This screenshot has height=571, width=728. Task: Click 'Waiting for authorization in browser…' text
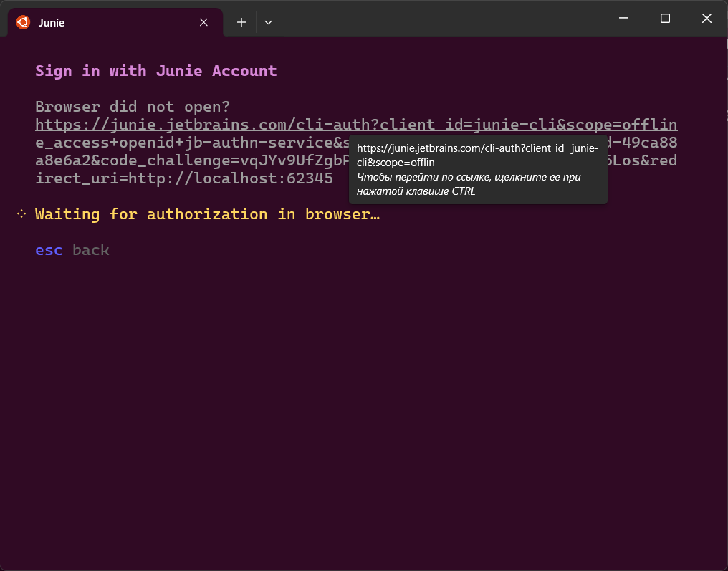[207, 214]
